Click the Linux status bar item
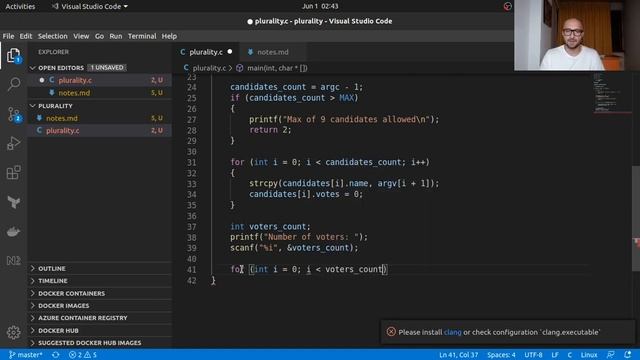The width and height of the screenshot is (640, 360). tap(589, 355)
